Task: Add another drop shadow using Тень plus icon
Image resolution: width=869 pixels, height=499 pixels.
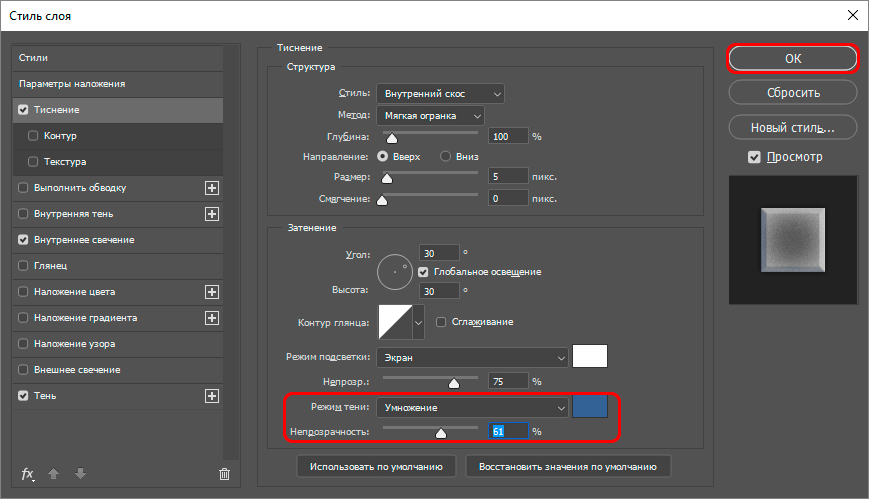Action: 212,396
